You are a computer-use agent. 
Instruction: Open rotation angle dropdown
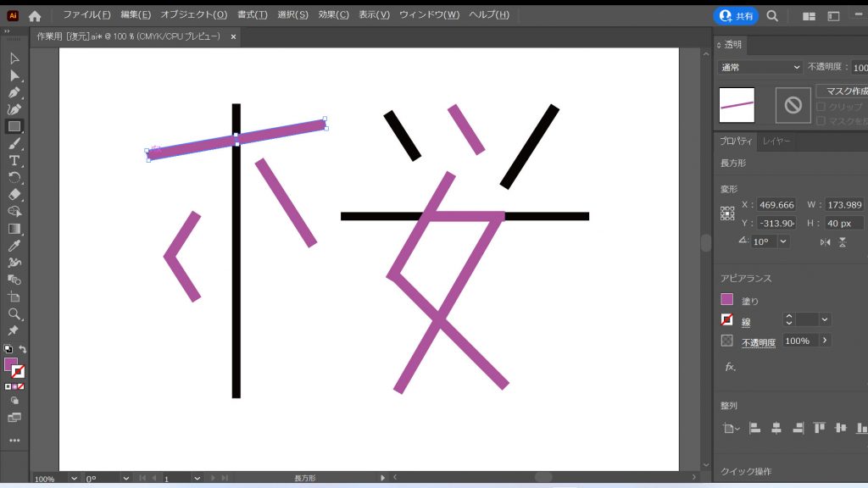(x=782, y=241)
